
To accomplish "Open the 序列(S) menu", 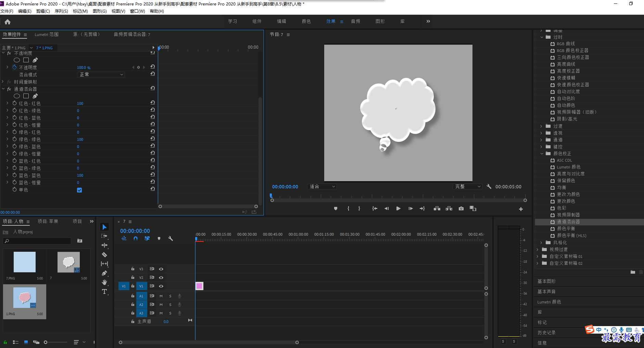I will click(61, 11).
